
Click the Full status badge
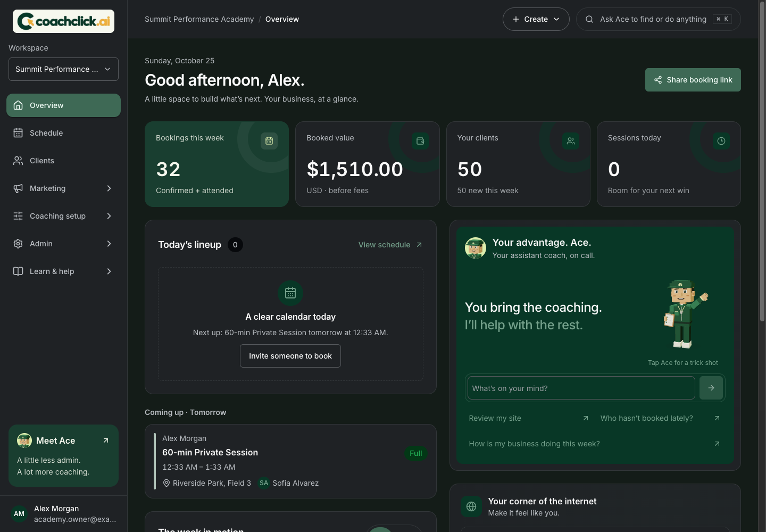coord(416,453)
